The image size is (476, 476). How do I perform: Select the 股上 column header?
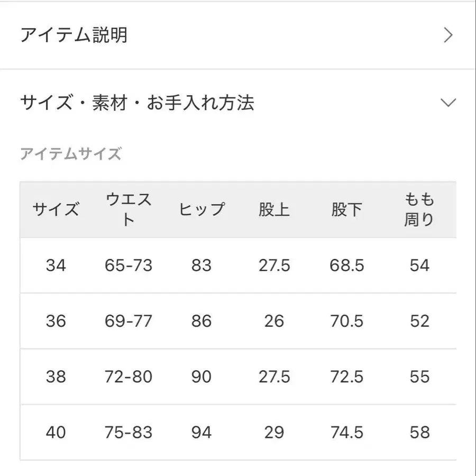274,209
